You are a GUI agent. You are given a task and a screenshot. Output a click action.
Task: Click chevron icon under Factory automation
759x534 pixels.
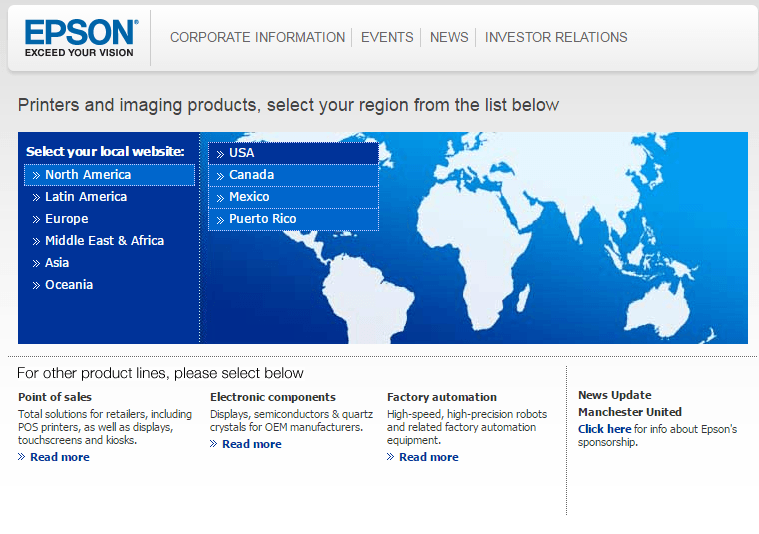tap(391, 457)
